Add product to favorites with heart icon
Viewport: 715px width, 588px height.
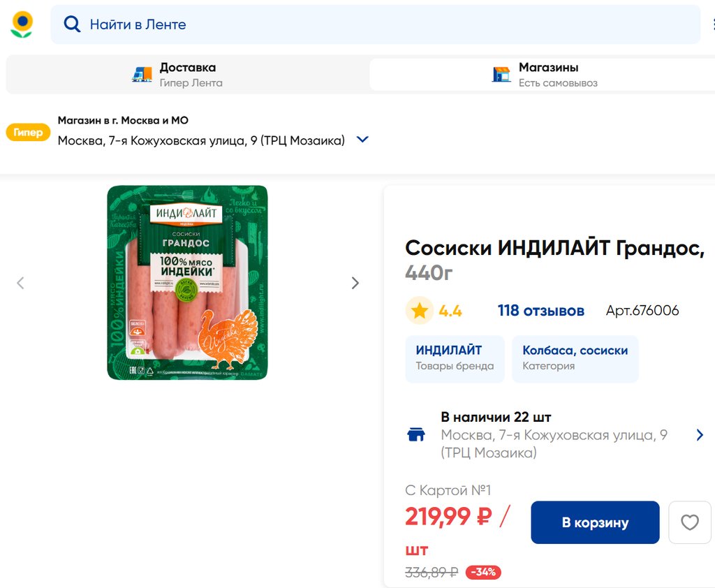tap(689, 522)
